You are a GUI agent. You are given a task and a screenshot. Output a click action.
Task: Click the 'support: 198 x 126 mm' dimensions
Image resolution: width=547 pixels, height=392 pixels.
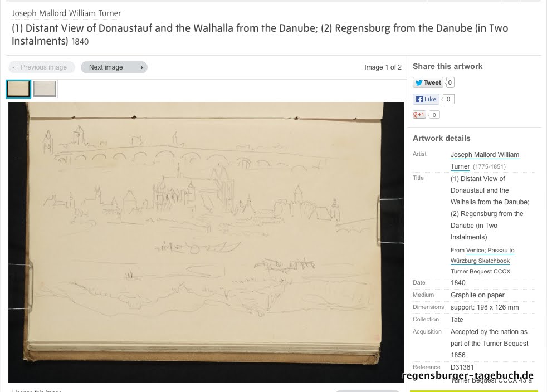[x=485, y=307]
